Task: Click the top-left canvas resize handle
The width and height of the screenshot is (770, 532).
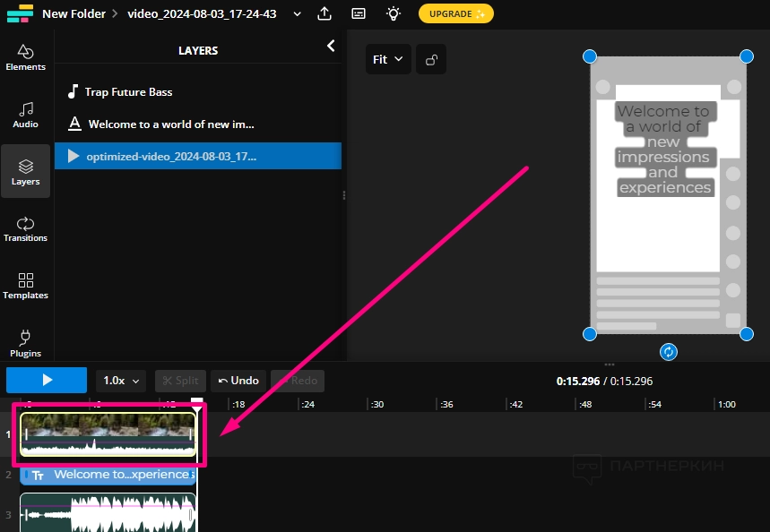Action: pos(589,56)
